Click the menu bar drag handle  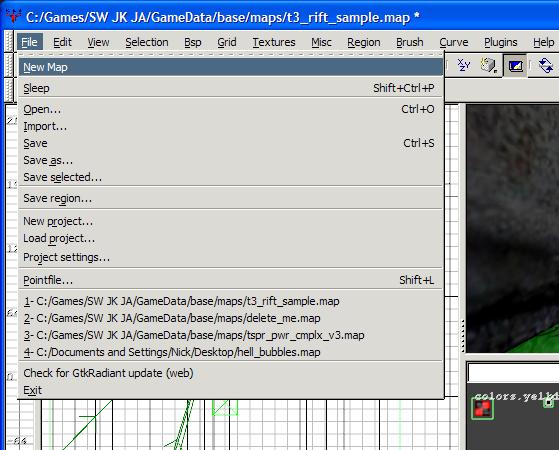click(x=9, y=41)
